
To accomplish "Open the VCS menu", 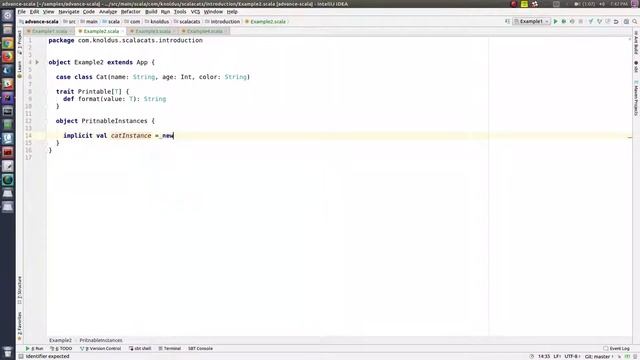I will 195,12.
